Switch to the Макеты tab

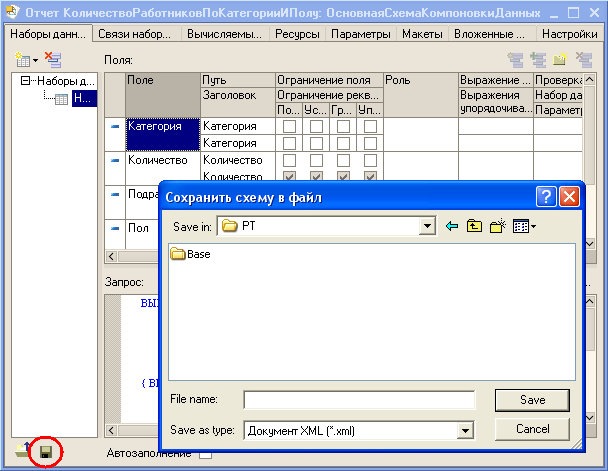click(x=422, y=34)
